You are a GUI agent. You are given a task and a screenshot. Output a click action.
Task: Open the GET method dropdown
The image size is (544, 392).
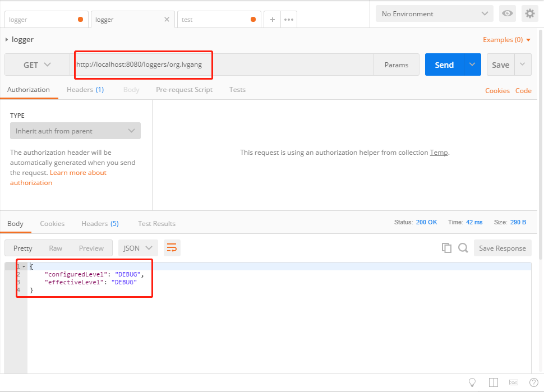(37, 65)
